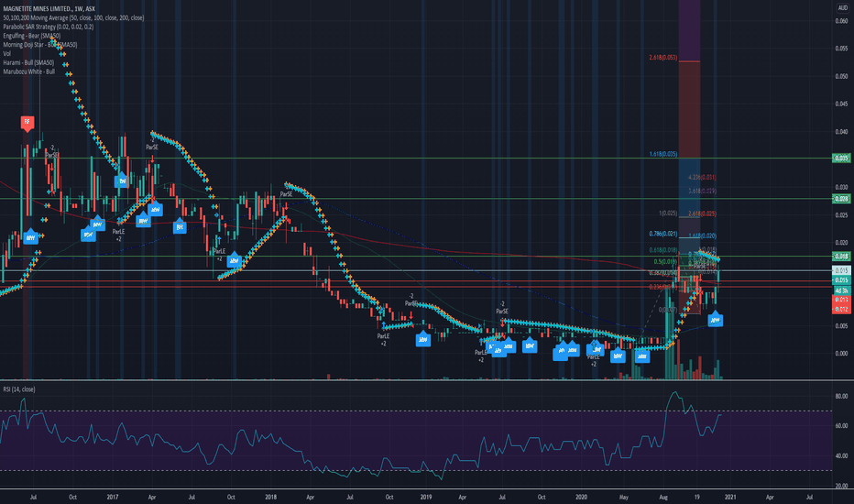The height and width of the screenshot is (504, 854).
Task: Click the red Fibonacci zone below 2.618 level
Action: pos(689,109)
